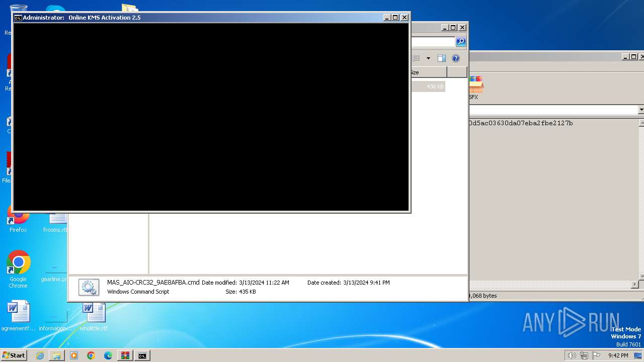Click the hash text in WinRAR window

[x=521, y=123]
